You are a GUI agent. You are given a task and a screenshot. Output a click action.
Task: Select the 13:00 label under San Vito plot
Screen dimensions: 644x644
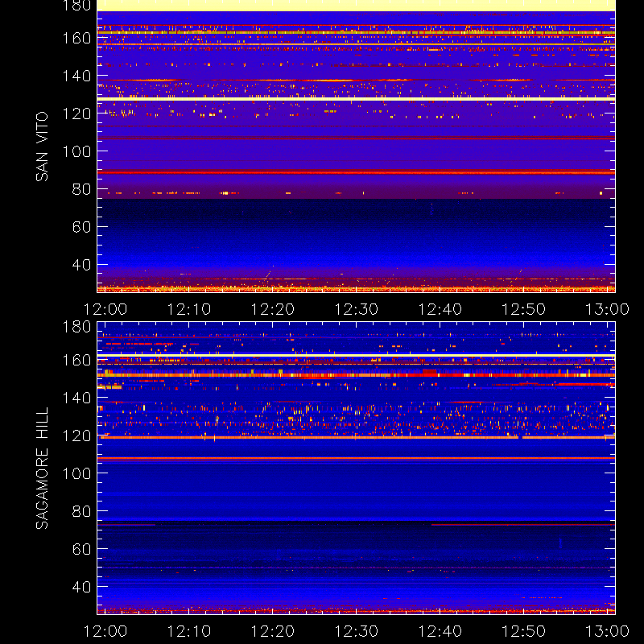[607, 309]
